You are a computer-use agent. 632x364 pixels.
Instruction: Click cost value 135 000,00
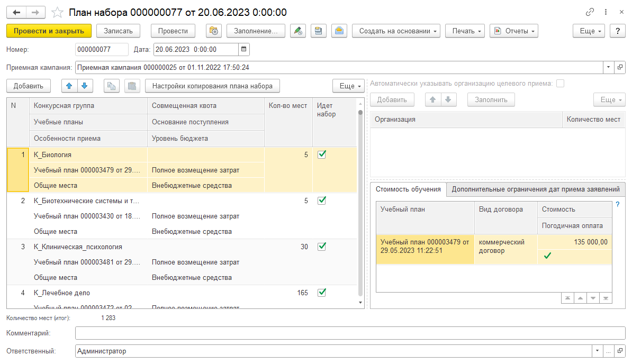pyautogui.click(x=591, y=242)
